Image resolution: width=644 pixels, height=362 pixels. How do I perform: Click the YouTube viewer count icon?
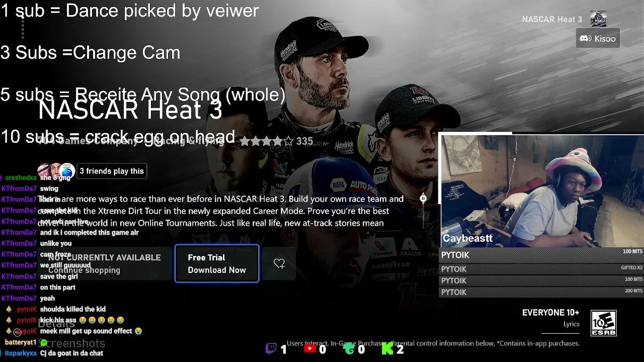pos(310,348)
